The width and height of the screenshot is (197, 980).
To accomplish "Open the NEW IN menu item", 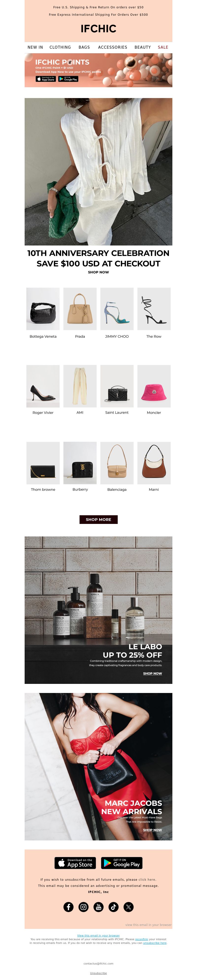I will [35, 47].
